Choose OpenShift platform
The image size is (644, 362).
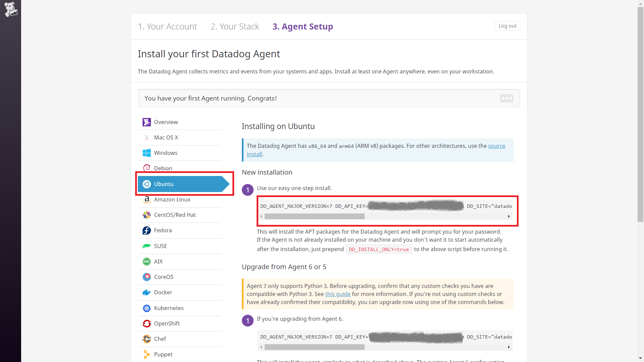[180, 323]
